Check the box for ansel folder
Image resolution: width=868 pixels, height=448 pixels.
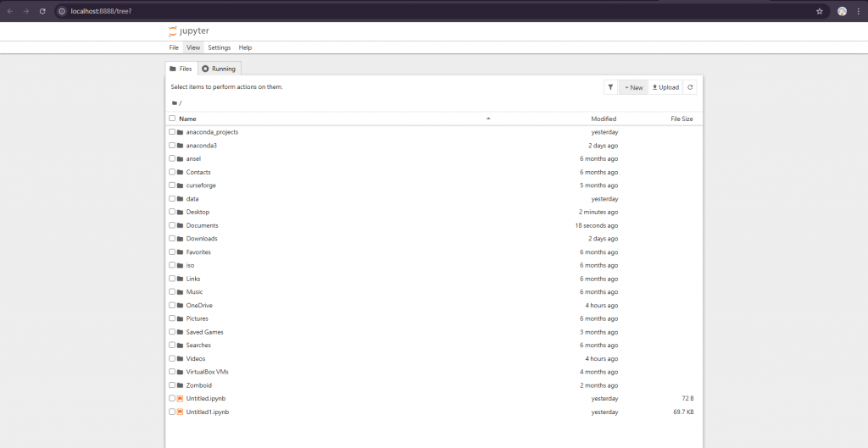[x=172, y=158]
